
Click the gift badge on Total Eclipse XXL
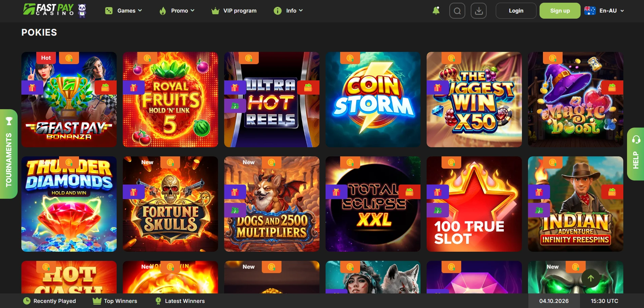pos(336,192)
